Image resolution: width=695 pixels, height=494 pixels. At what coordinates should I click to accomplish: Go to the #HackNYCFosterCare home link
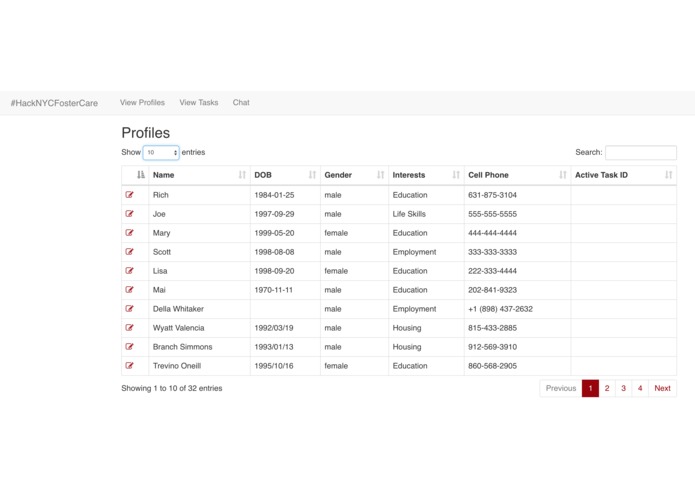point(54,103)
